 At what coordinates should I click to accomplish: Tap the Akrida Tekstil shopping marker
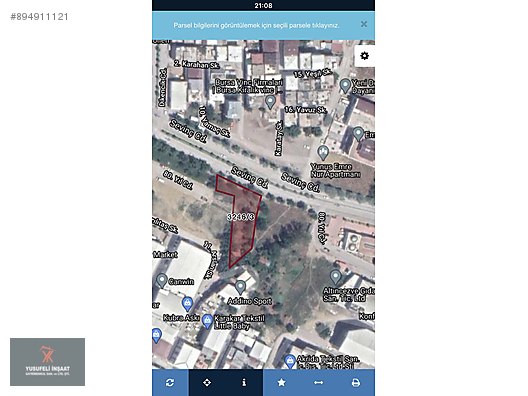[x=290, y=362]
